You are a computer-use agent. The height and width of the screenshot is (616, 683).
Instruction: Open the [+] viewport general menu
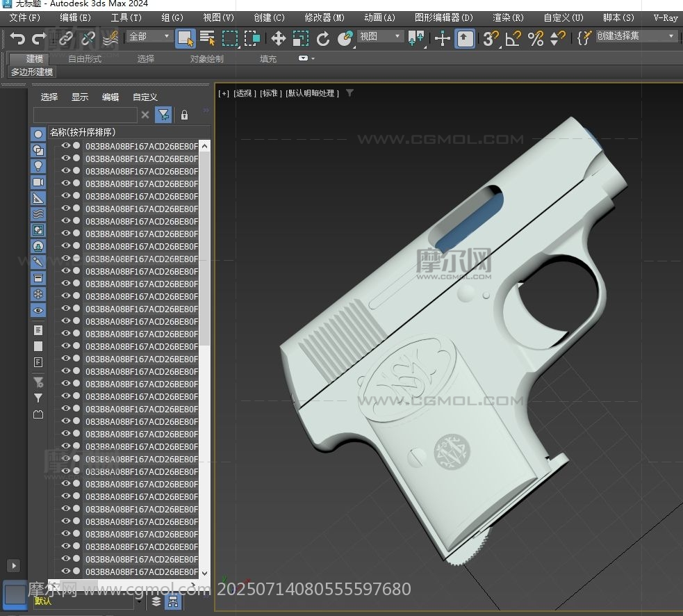pos(224,93)
